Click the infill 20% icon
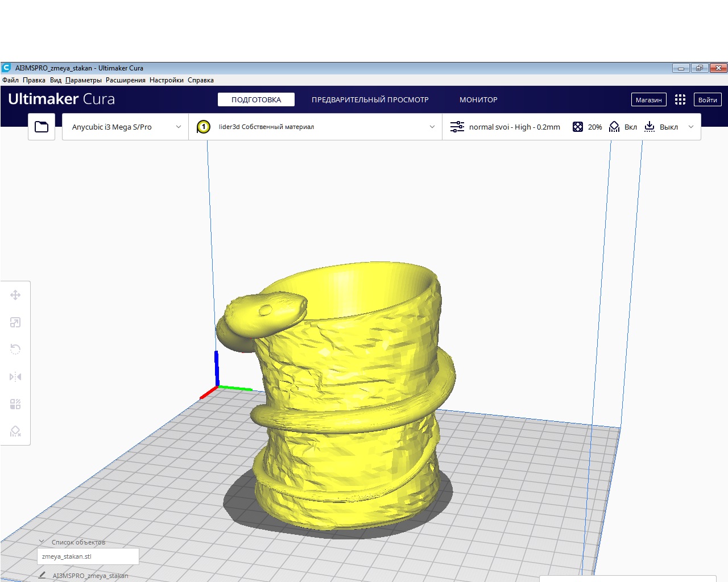 (578, 127)
